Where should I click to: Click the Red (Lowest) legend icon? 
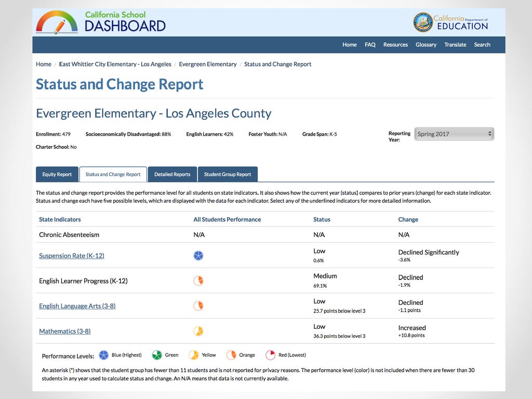[x=270, y=355]
